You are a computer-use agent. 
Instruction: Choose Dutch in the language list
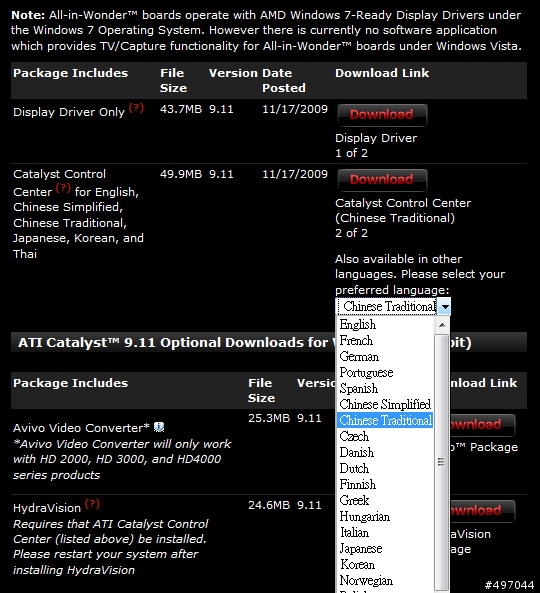385,468
